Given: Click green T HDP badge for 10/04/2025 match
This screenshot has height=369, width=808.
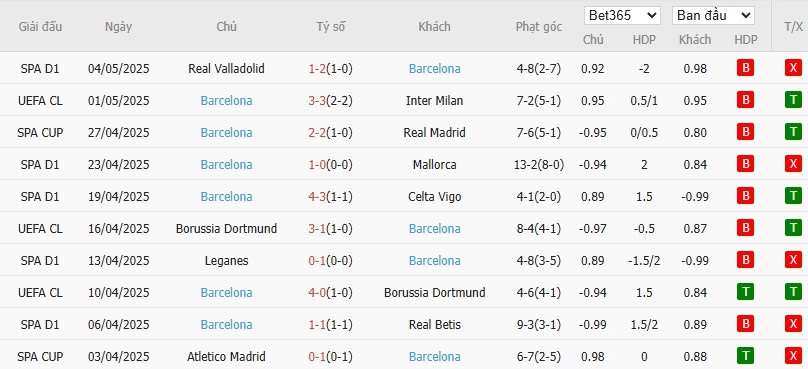Looking at the screenshot, I should click(745, 292).
